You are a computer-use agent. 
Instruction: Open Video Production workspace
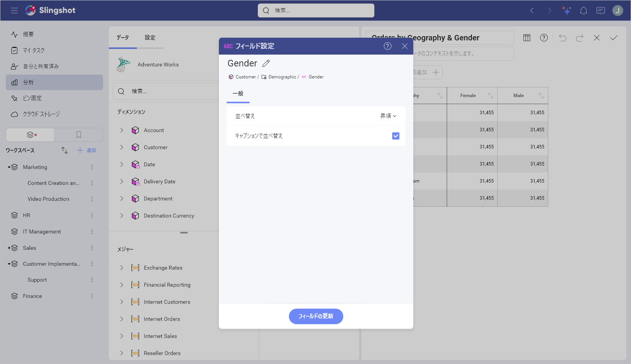(48, 199)
